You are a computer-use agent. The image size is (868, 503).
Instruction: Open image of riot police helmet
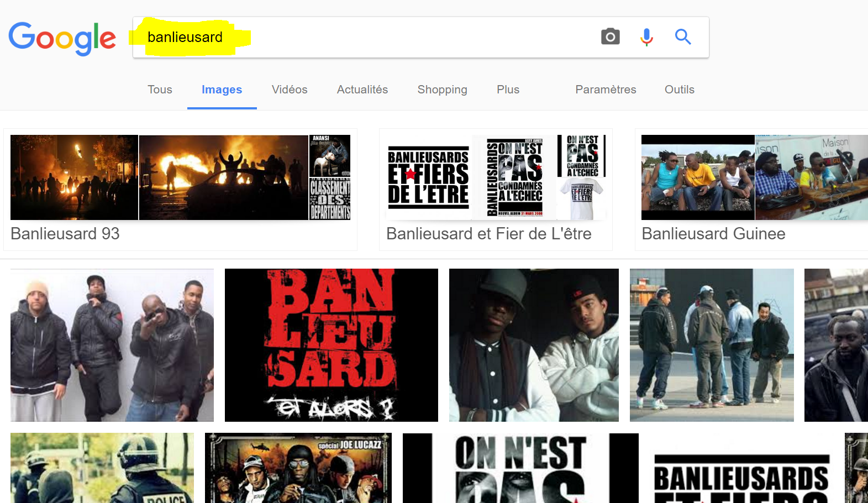tap(102, 468)
